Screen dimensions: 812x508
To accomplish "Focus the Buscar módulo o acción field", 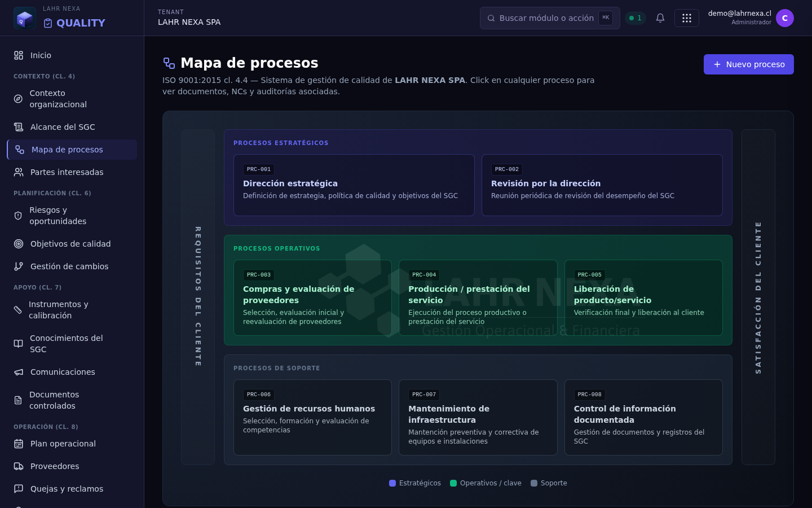I will [550, 18].
